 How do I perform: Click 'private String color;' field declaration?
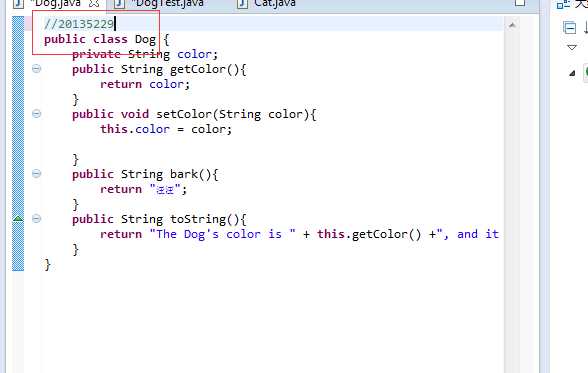(x=145, y=54)
